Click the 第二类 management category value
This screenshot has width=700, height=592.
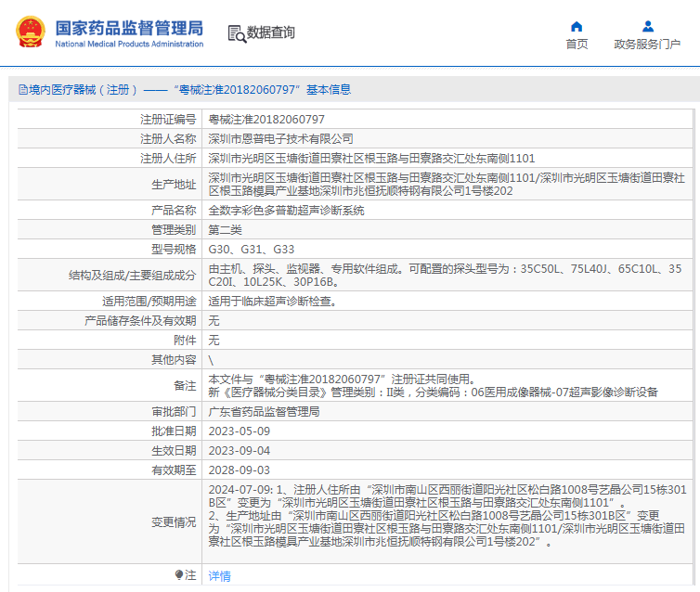pos(225,230)
